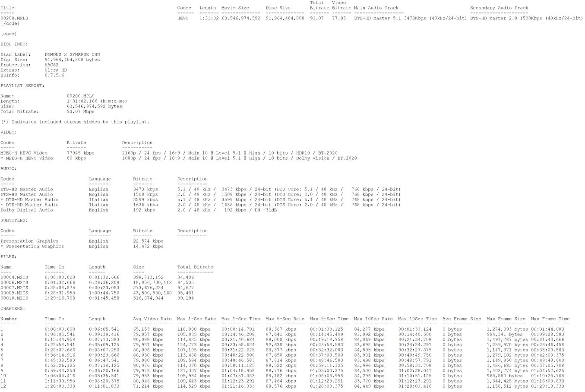This screenshot has height=392, width=585.
Task: Click the 00004.M2TS file name
Action: click(14, 277)
